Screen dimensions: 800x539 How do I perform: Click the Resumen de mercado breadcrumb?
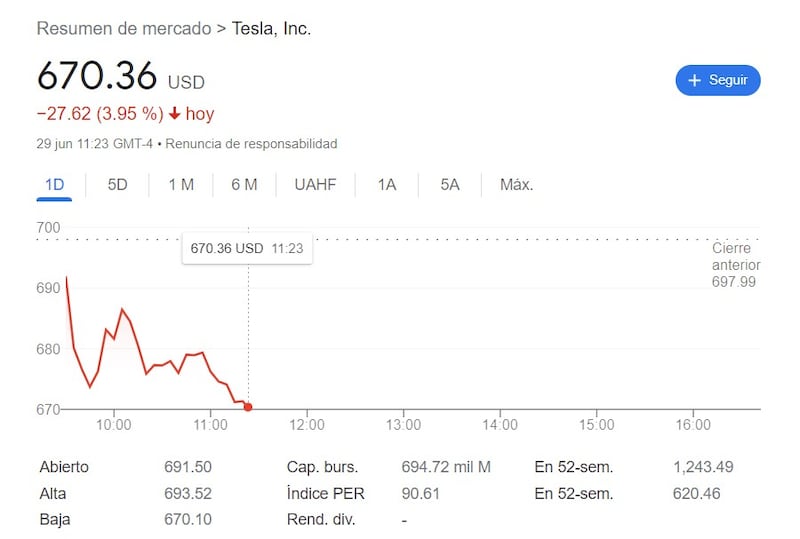(123, 29)
